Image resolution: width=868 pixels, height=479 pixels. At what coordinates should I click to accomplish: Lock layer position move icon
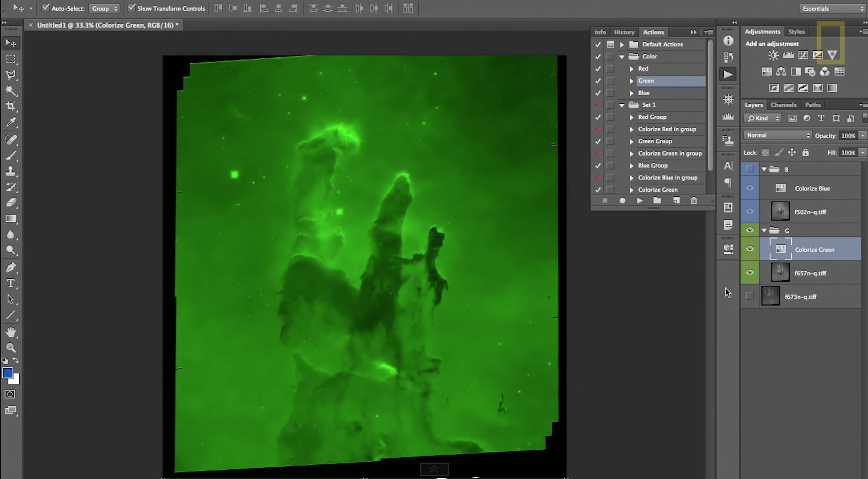point(792,153)
